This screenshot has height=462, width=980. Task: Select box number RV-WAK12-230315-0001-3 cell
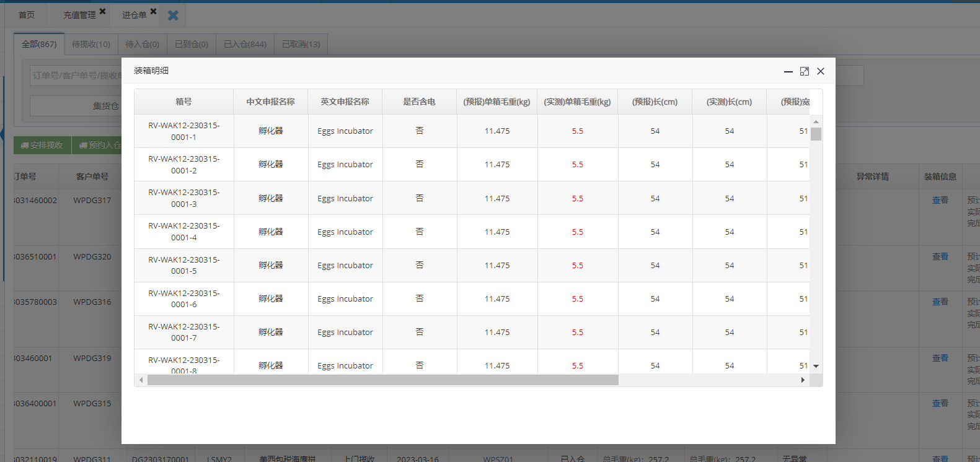(184, 198)
